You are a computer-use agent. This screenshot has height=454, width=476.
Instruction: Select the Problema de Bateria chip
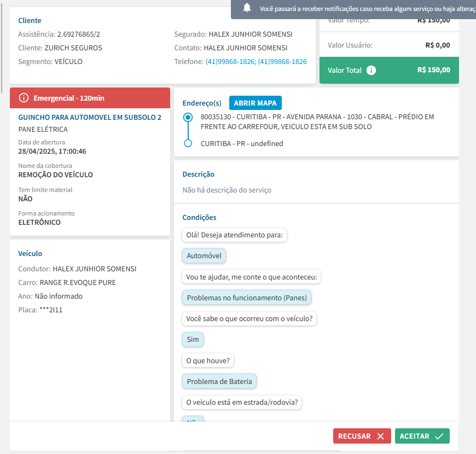click(219, 381)
